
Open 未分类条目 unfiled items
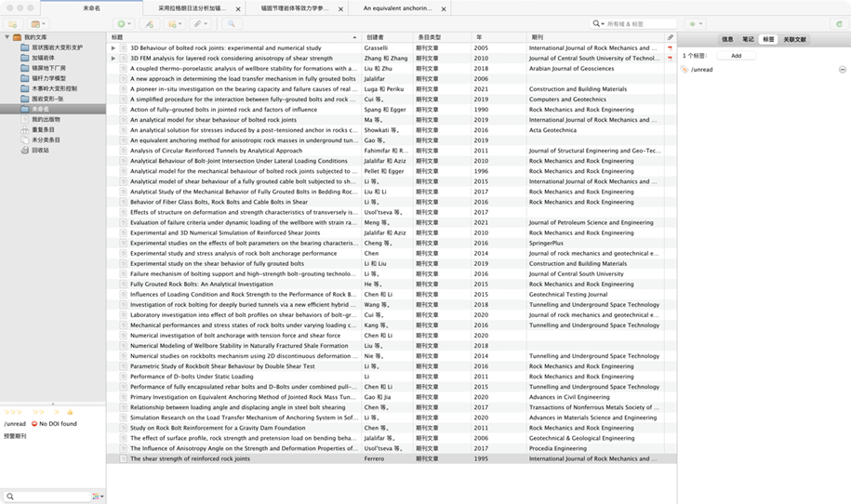(46, 140)
